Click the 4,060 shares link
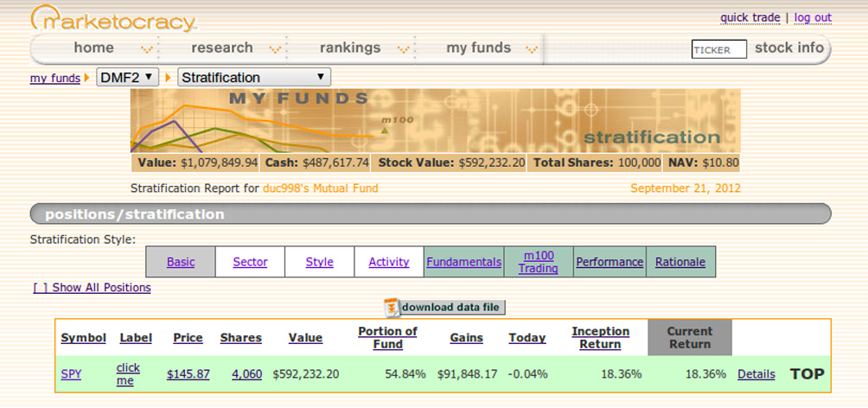Image resolution: width=868 pixels, height=408 pixels. [247, 374]
